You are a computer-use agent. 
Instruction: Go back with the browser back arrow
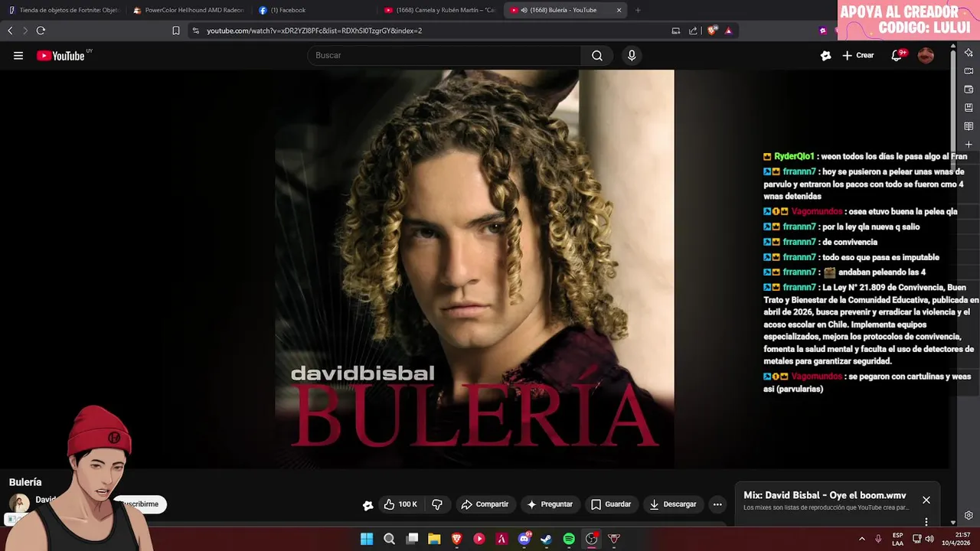[10, 31]
